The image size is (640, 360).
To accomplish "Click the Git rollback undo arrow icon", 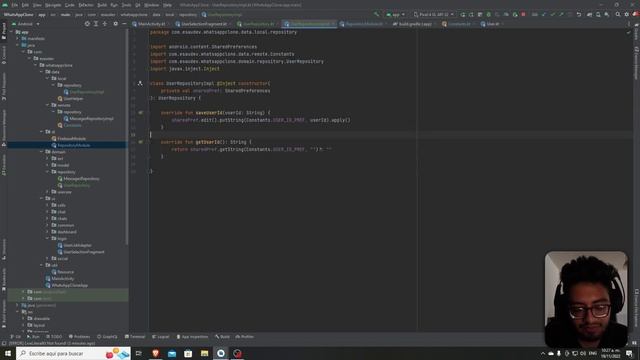I will (x=579, y=14).
